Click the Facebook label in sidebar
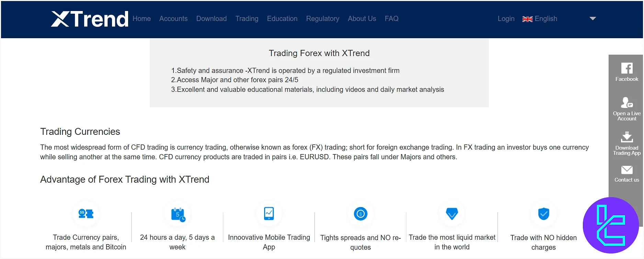The width and height of the screenshot is (644, 259). click(627, 79)
